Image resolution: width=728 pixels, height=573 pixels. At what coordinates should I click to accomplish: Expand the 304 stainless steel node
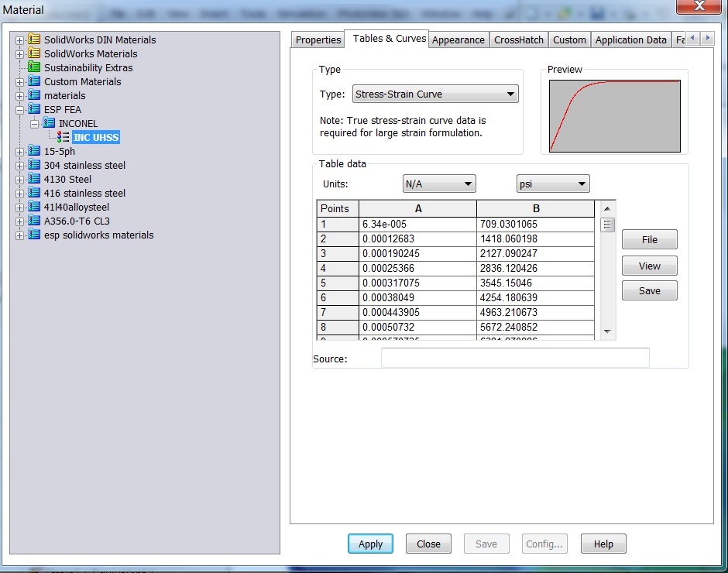(x=19, y=166)
